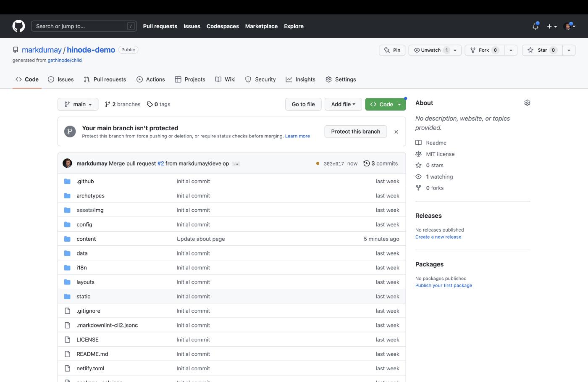Click the Go to file button
This screenshot has width=588, height=382.
click(303, 104)
